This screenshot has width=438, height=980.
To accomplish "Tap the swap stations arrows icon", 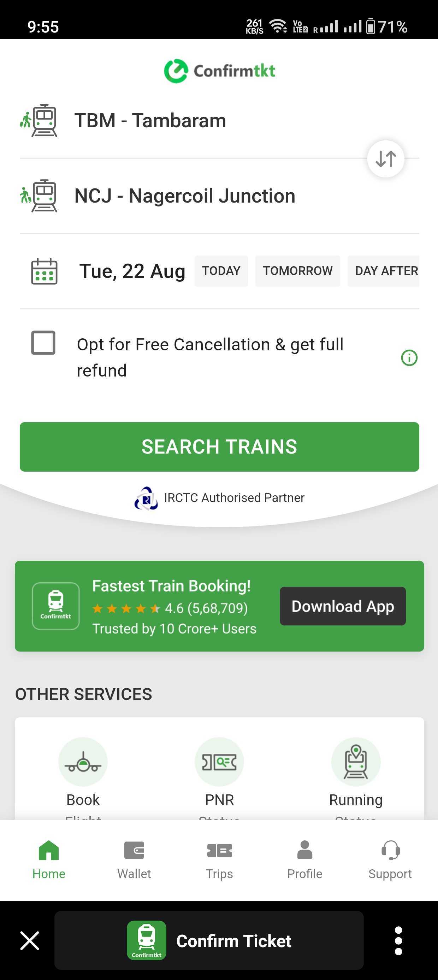I will [385, 159].
